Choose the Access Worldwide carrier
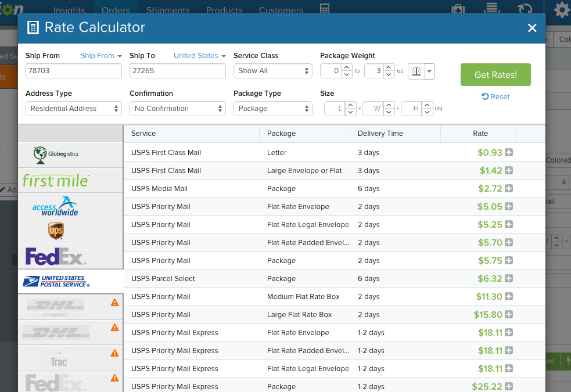 tap(56, 206)
